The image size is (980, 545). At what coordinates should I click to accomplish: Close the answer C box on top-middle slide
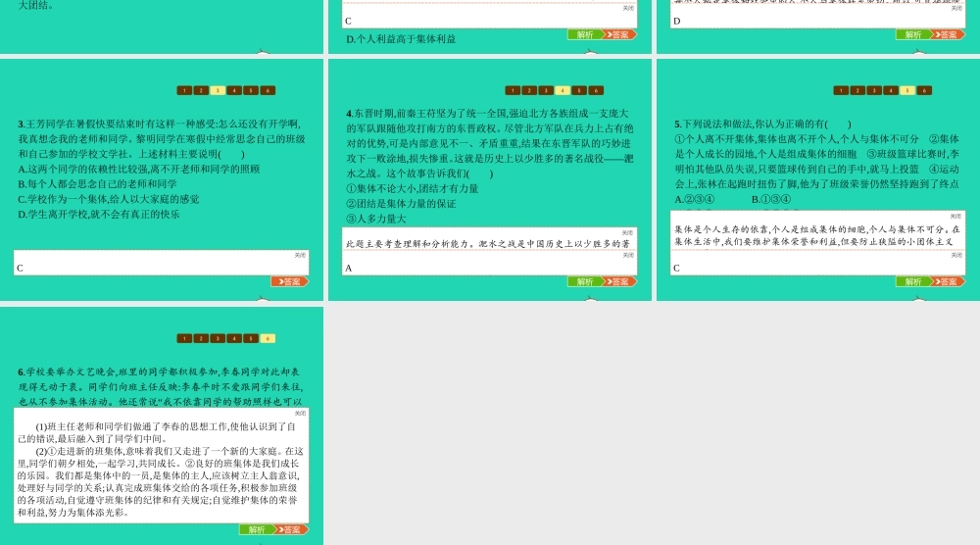(x=628, y=8)
